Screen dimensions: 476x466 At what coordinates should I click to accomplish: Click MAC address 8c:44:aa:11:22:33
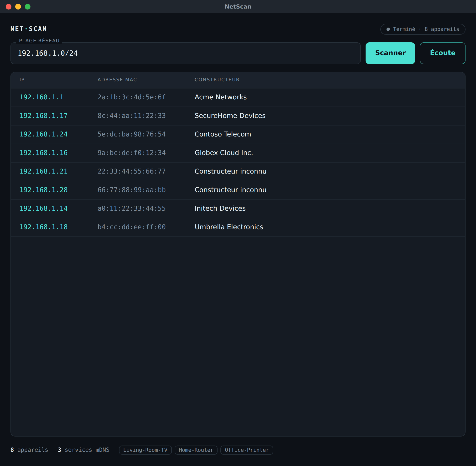point(132,116)
